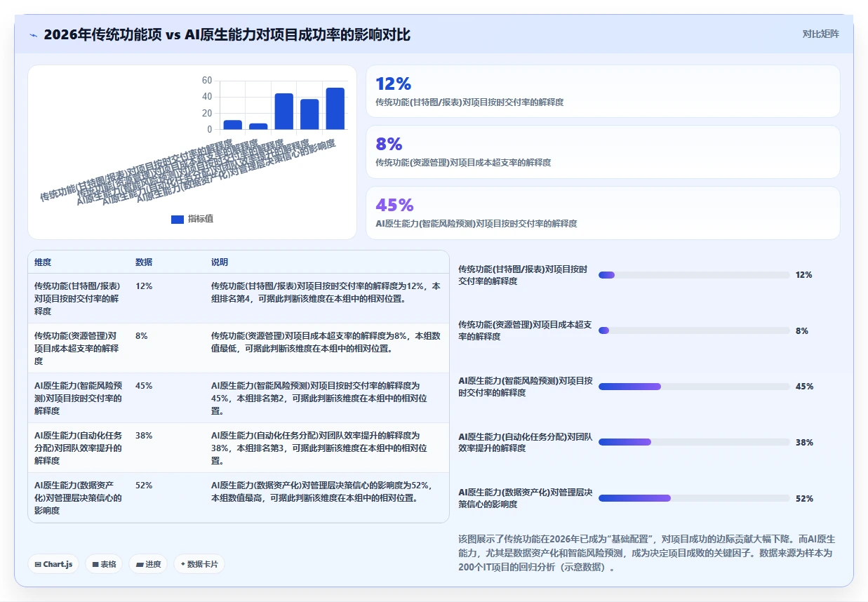Click progress label 传统功能(甘特图/报表)对项目按时交付率
Viewport: 868px width, 602px height.
coord(523,275)
